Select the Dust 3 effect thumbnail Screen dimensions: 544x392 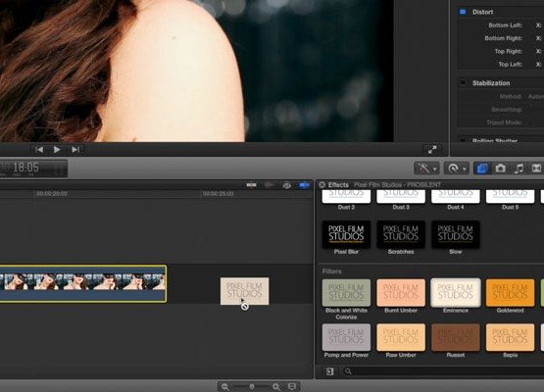pos(401,196)
